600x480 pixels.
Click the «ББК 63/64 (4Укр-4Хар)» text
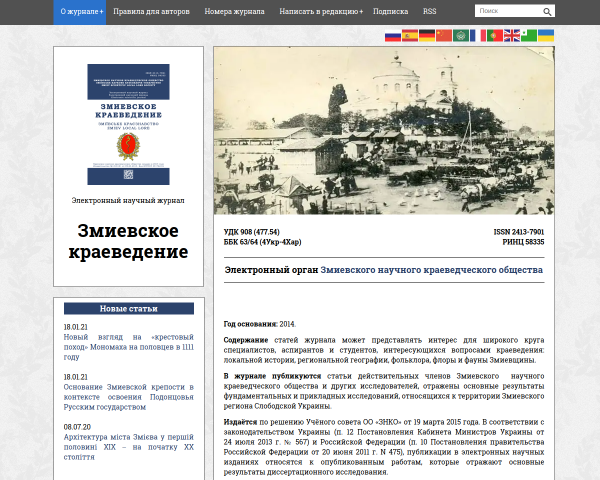(x=262, y=242)
